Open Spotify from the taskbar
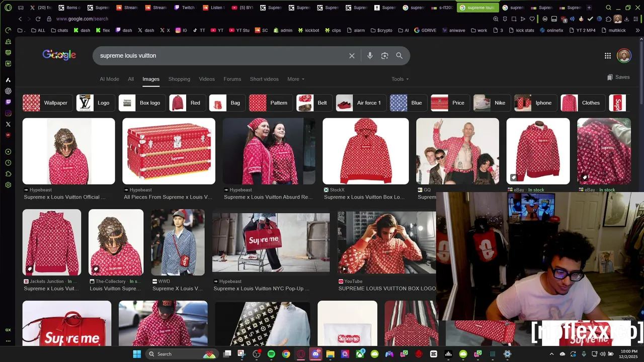The image size is (644, 362). (x=271, y=354)
